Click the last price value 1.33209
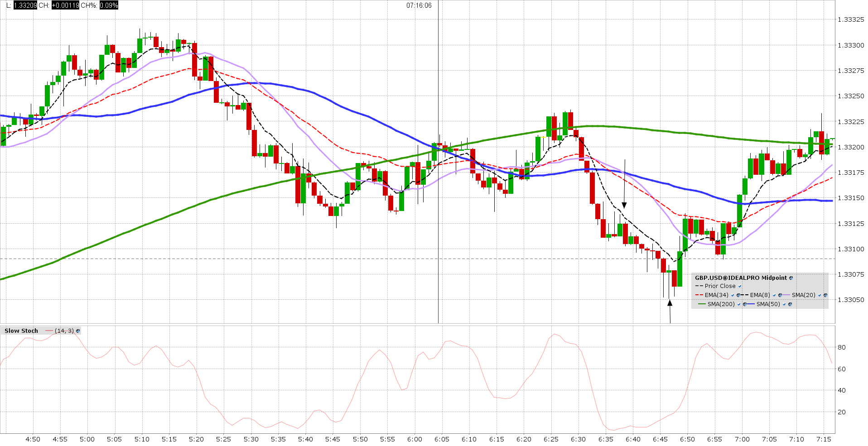The width and height of the screenshot is (868, 446). 25,5
